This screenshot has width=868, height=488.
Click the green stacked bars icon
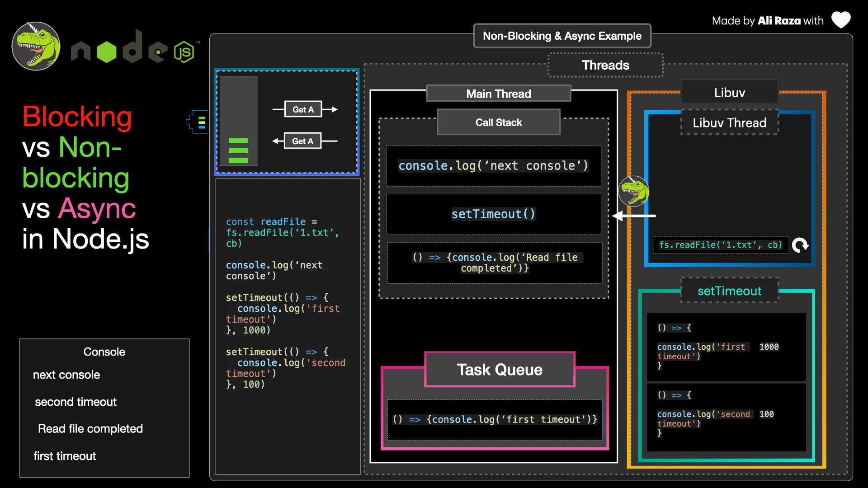point(238,150)
